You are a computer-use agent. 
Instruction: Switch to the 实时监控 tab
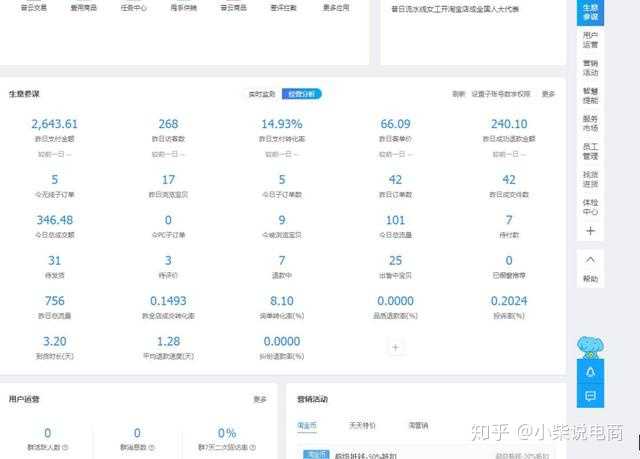(262, 94)
